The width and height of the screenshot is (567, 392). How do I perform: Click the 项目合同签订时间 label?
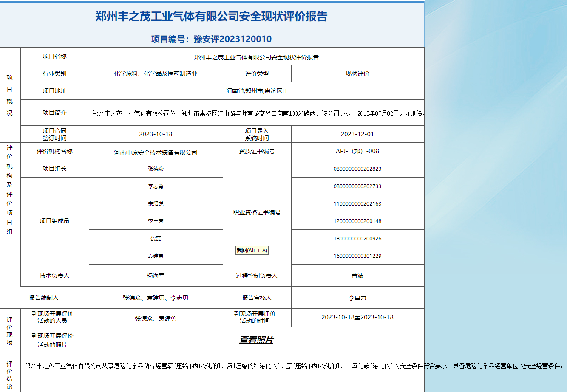click(x=54, y=134)
